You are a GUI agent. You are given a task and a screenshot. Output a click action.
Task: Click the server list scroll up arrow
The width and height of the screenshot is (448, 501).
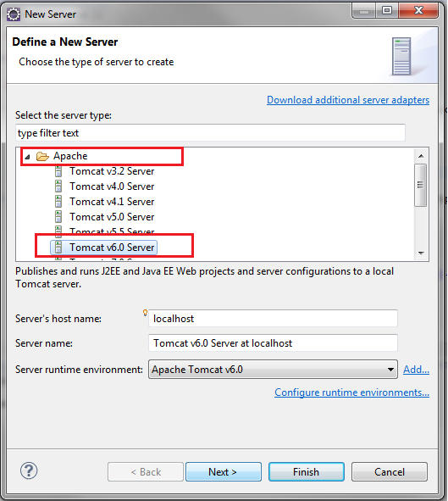pos(421,156)
